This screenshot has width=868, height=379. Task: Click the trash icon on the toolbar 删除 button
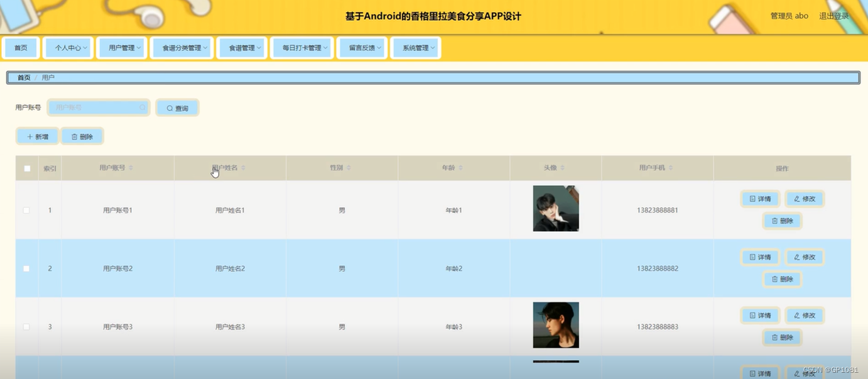74,136
